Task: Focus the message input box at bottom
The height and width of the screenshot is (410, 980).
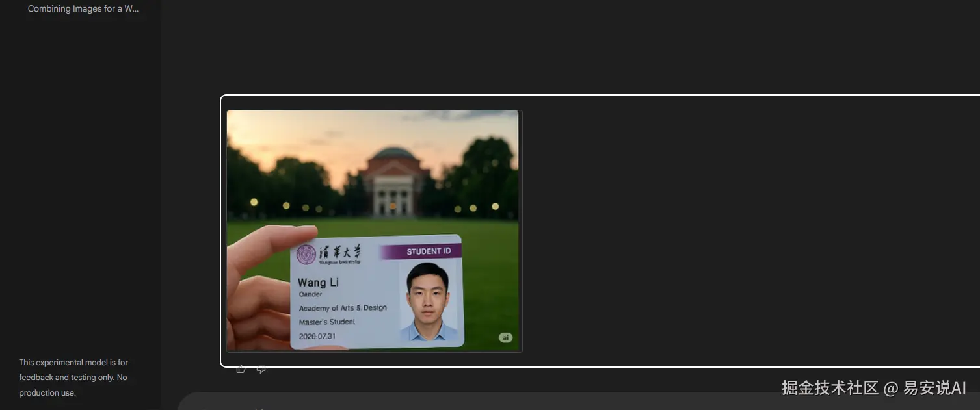Action: coord(578,402)
